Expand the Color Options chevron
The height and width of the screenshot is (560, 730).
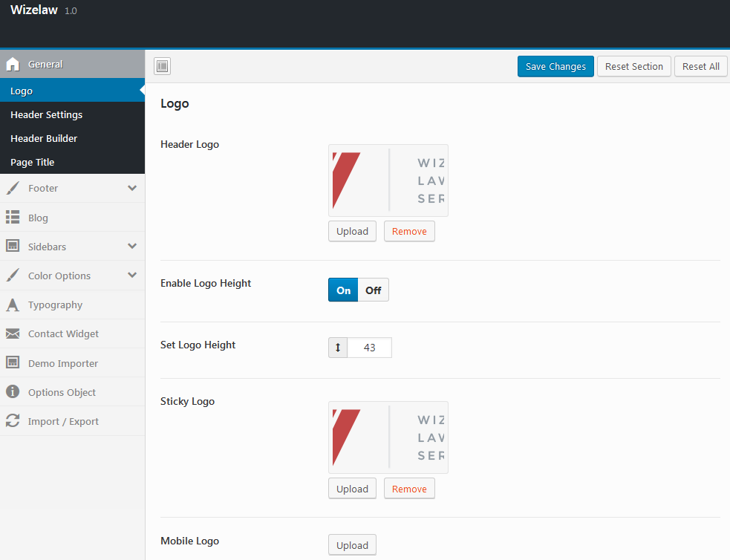click(132, 276)
